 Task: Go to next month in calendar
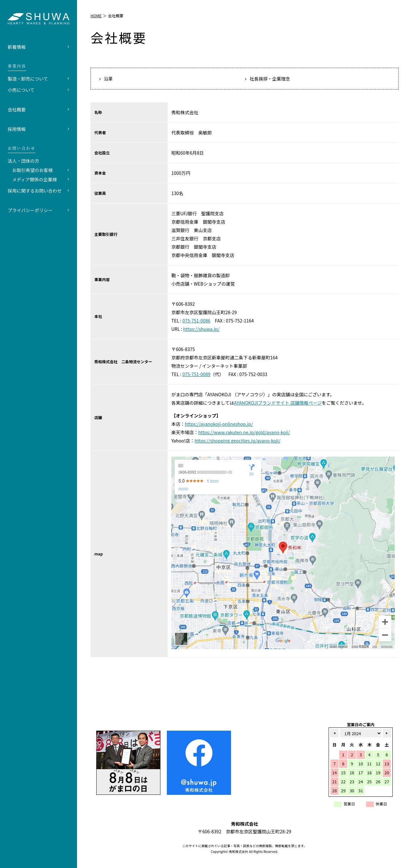click(387, 733)
